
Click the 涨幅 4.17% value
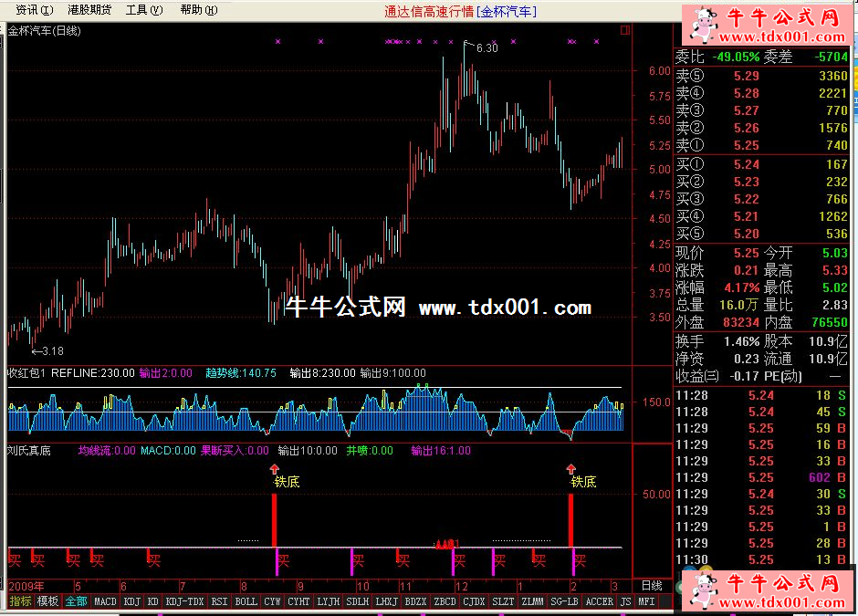[x=742, y=287]
